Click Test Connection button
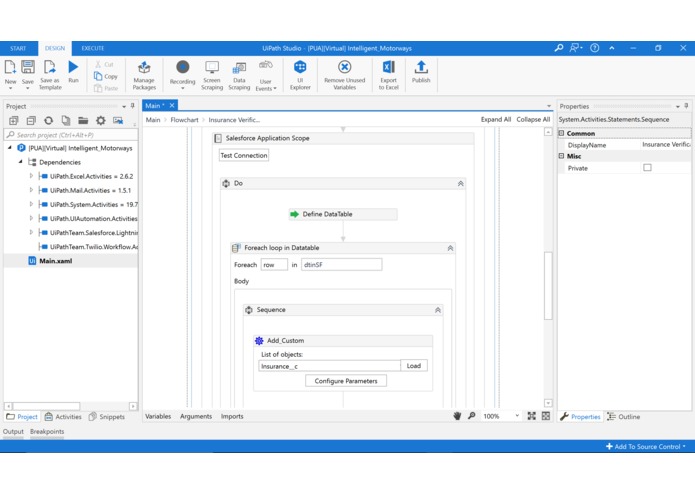The image size is (695, 494). coord(244,156)
